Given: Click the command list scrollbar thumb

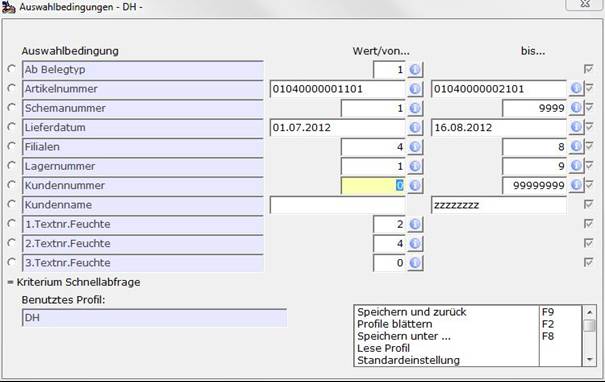Looking at the screenshot, I should pyautogui.click(x=589, y=325).
